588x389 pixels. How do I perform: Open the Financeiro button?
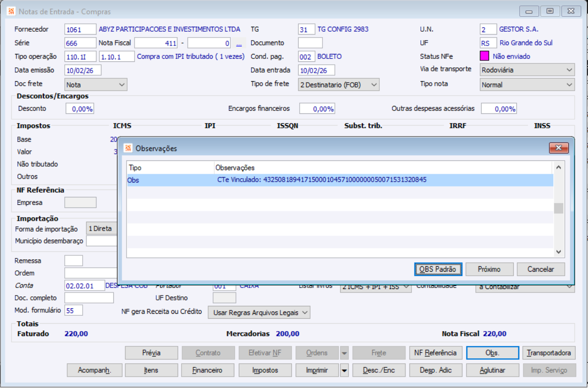[x=208, y=370]
